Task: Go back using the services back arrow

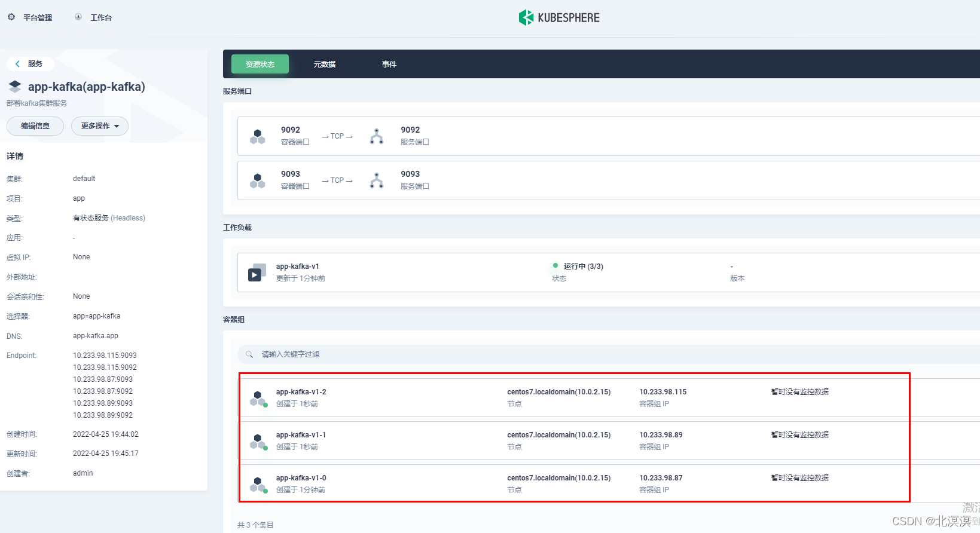Action: click(x=18, y=64)
